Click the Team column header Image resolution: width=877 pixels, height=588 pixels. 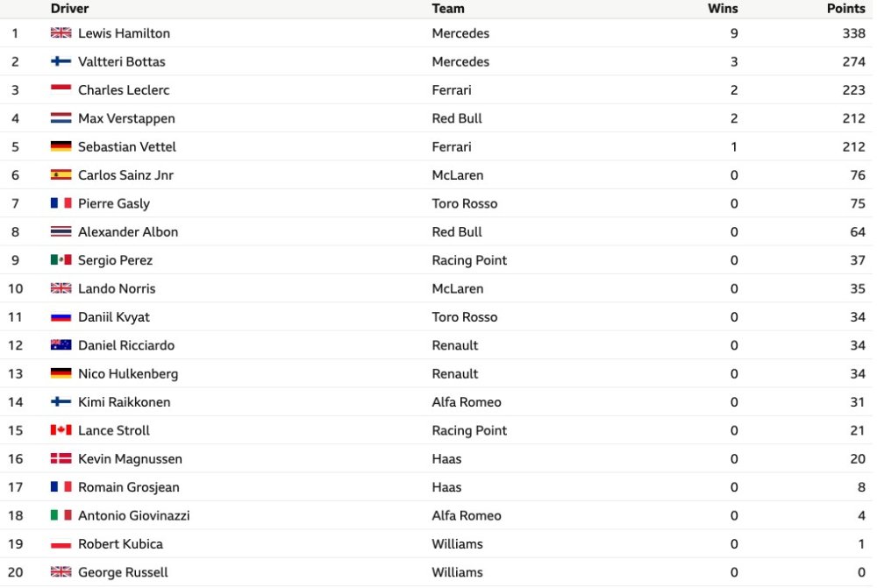point(448,9)
